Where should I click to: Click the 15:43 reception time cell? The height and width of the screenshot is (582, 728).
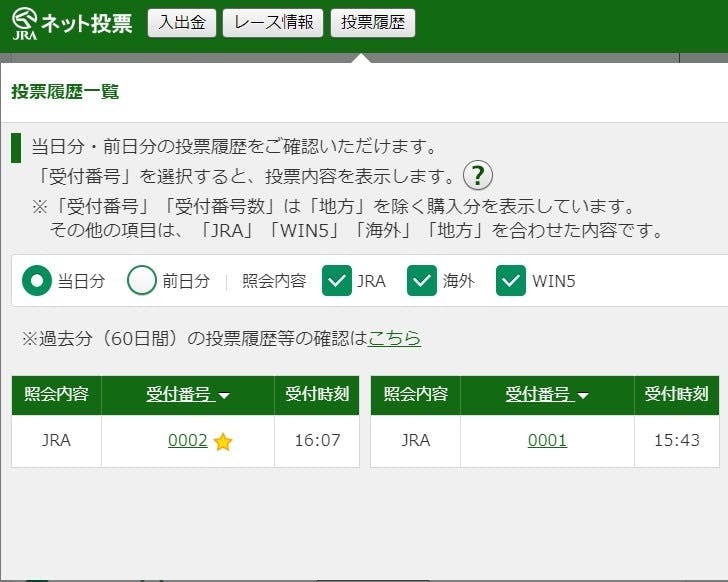[x=676, y=441]
